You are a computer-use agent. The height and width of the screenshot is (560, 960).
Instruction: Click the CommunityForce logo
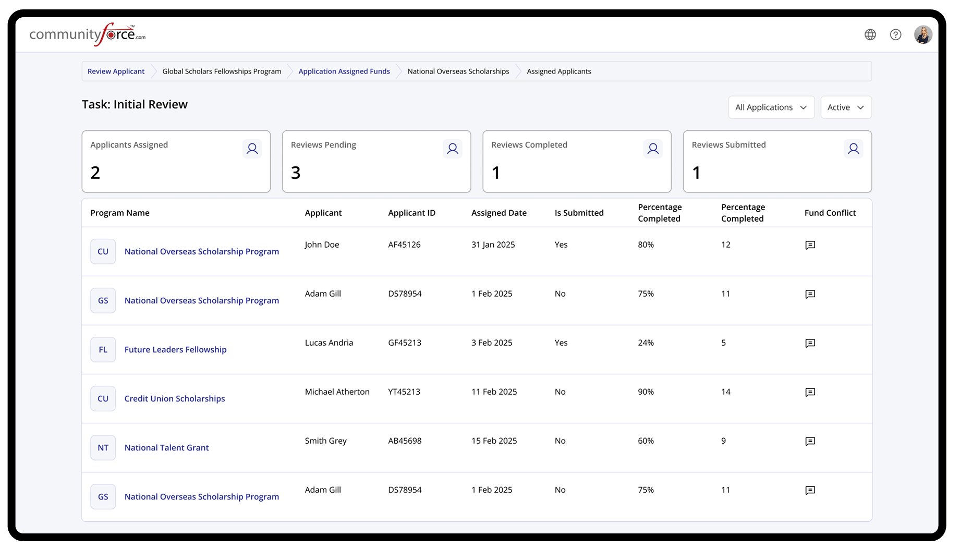[x=87, y=34]
